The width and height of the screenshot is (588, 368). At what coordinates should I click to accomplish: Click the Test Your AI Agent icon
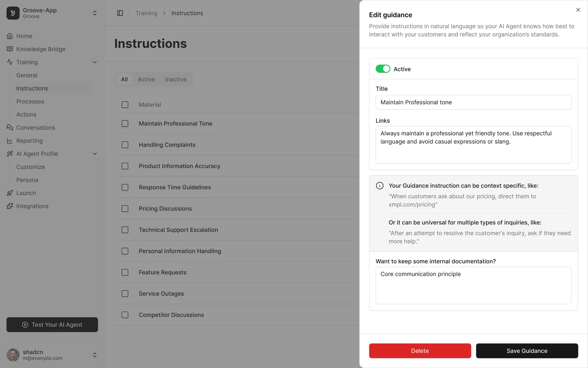pyautogui.click(x=25, y=324)
